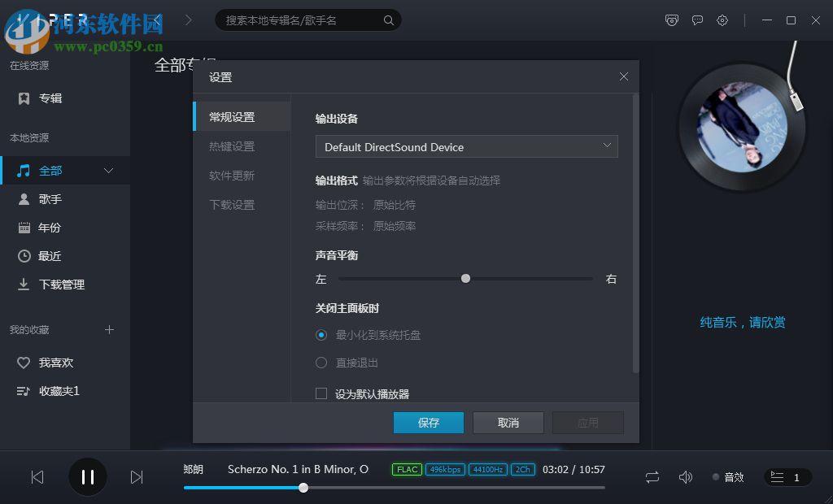Select the 直接退出 radio option
833x504 pixels.
point(321,363)
